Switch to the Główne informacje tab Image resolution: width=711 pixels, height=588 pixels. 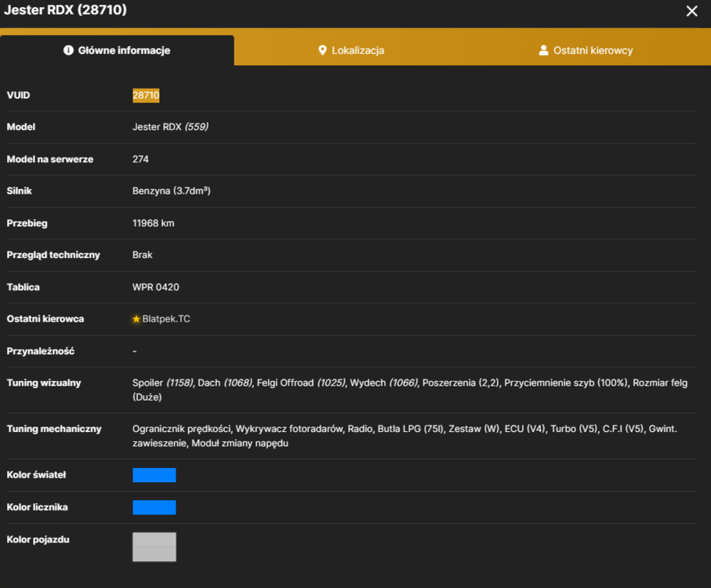(x=117, y=50)
